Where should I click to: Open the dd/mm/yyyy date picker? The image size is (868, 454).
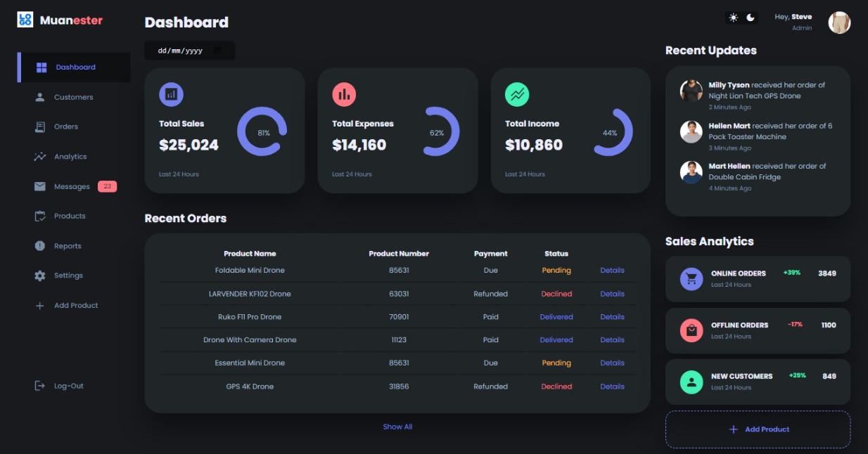point(179,50)
